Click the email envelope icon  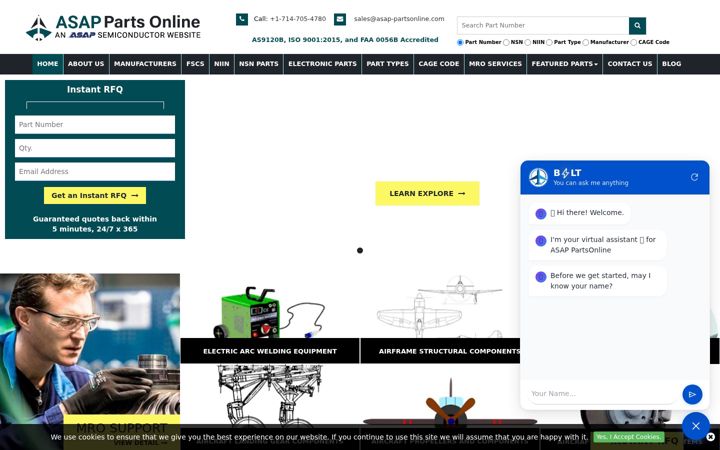(x=340, y=19)
